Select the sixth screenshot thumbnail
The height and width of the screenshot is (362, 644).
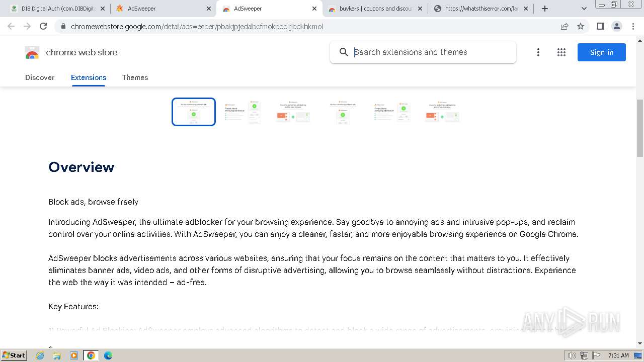(442, 112)
